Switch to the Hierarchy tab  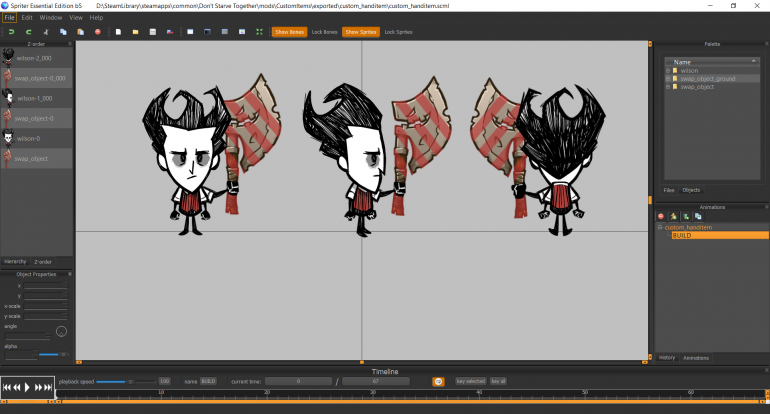(15, 261)
